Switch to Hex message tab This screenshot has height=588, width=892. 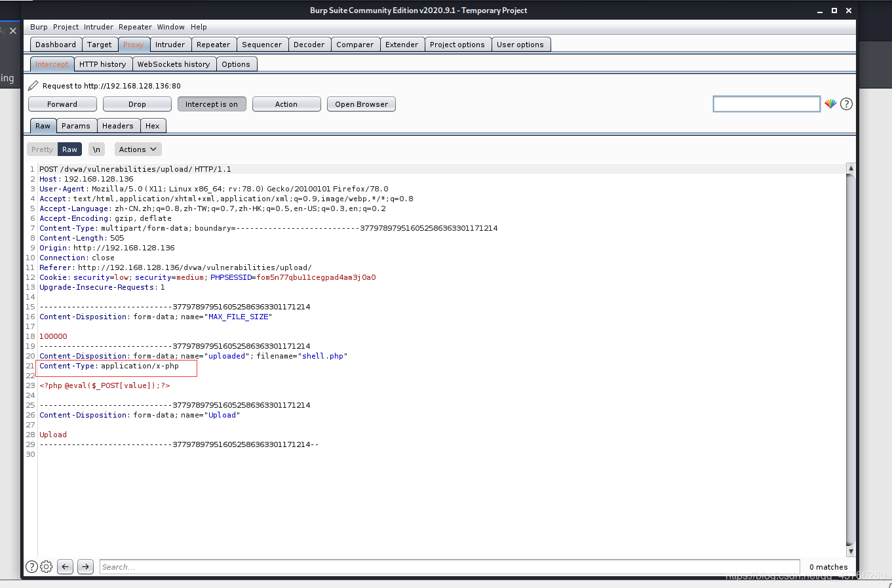(x=153, y=126)
